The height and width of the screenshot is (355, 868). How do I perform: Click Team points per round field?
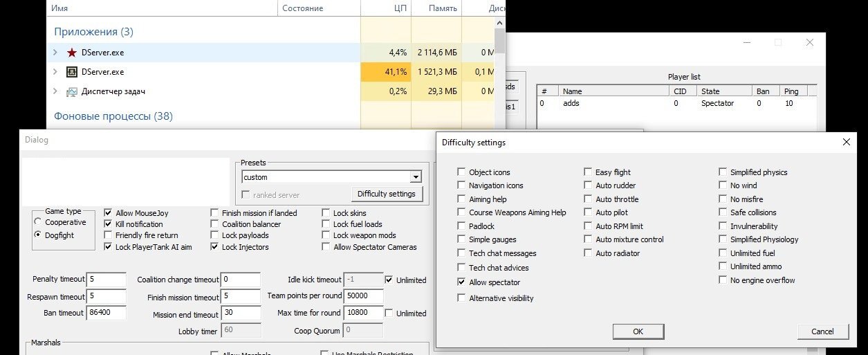coord(363,296)
